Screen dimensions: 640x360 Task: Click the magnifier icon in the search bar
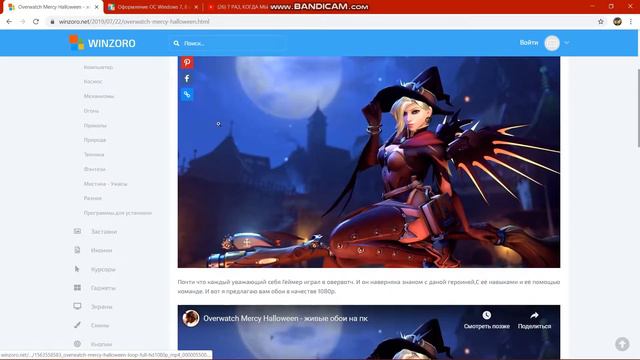point(176,43)
